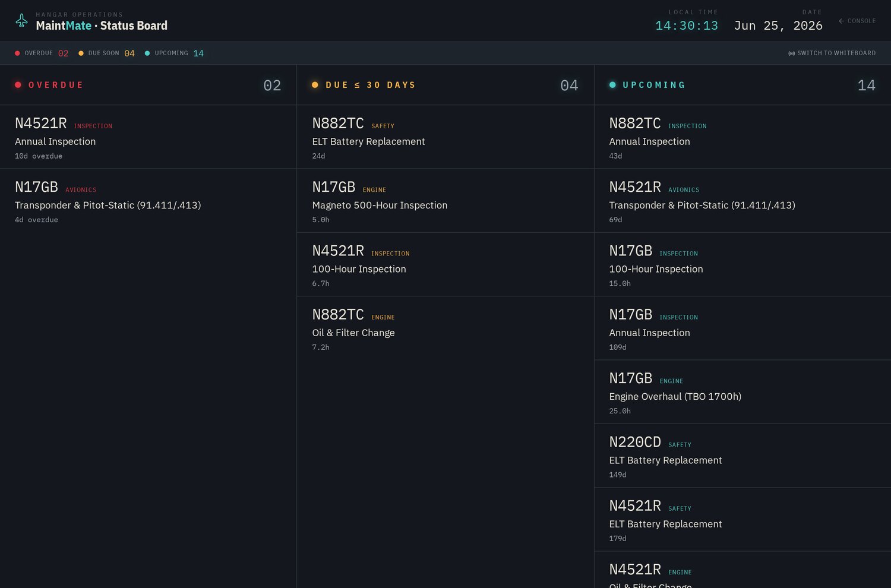Click the teal AVIONICS tag on upcoming N4521R
The height and width of the screenshot is (588, 891).
(x=684, y=190)
